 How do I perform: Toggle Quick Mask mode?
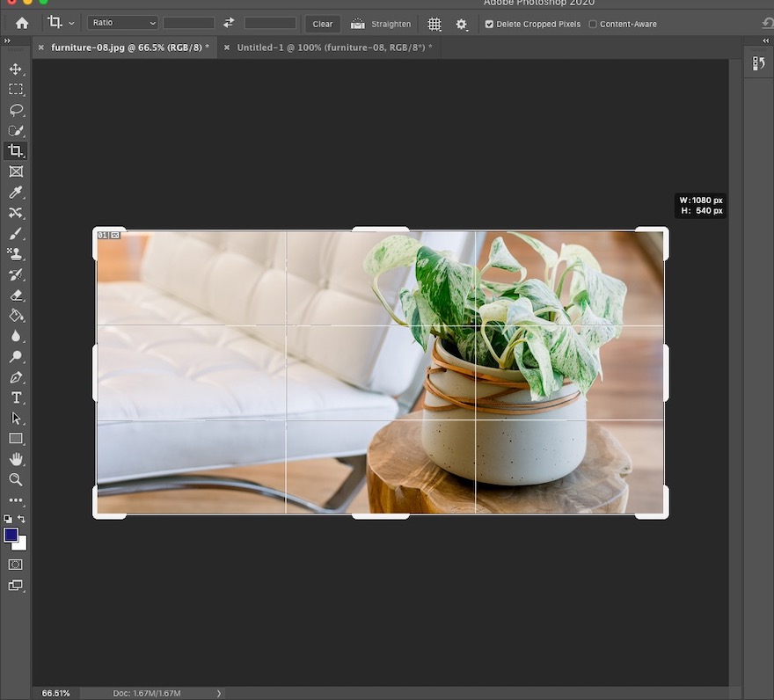16,564
